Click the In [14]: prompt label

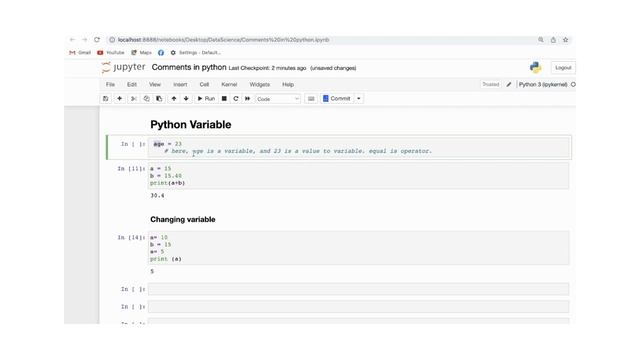tap(131, 238)
